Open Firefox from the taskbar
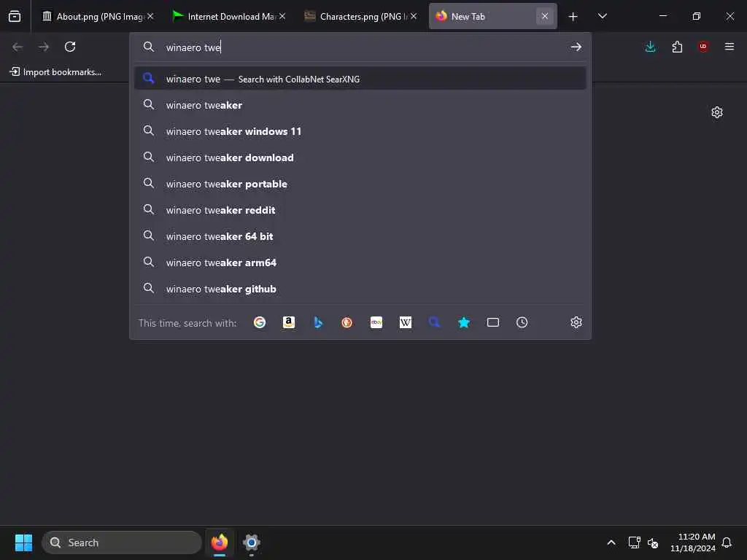The width and height of the screenshot is (747, 560). pos(220,542)
